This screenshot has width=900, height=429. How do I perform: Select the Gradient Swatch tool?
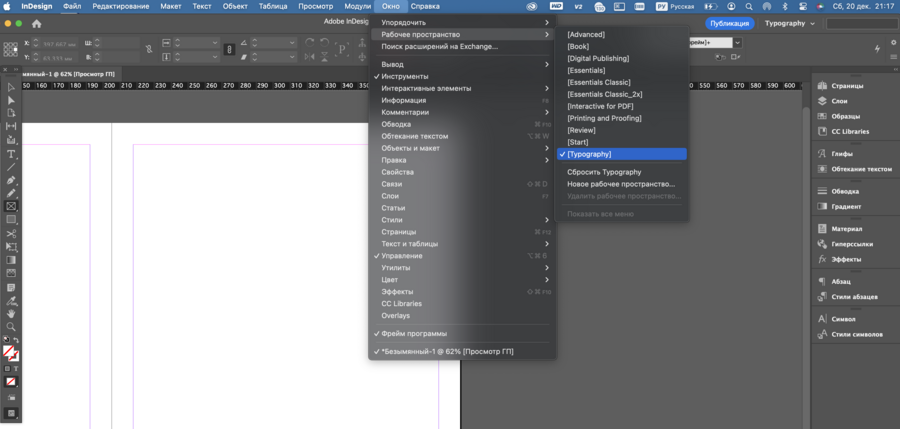[11, 260]
